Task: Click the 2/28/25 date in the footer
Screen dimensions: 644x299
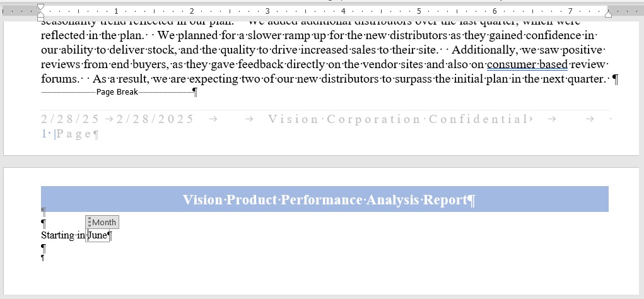Action: point(70,119)
